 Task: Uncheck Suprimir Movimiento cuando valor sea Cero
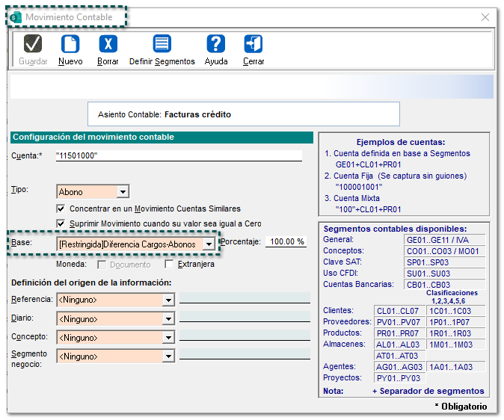click(62, 223)
